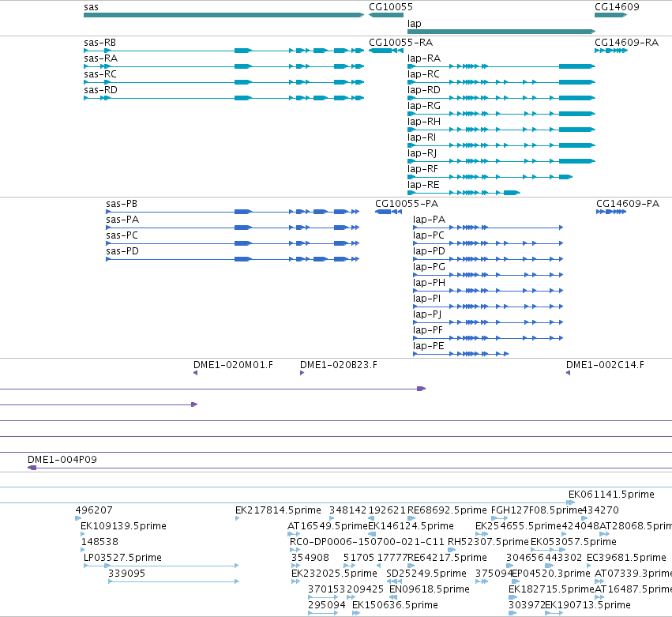
Task: Select transcript lap-RC
Action: pyautogui.click(x=423, y=74)
